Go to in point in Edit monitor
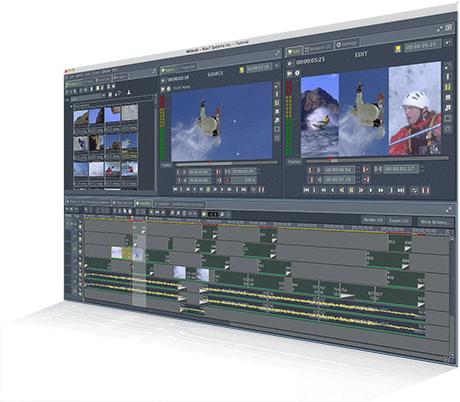Viewport: 460px width, 402px height. coord(366,170)
